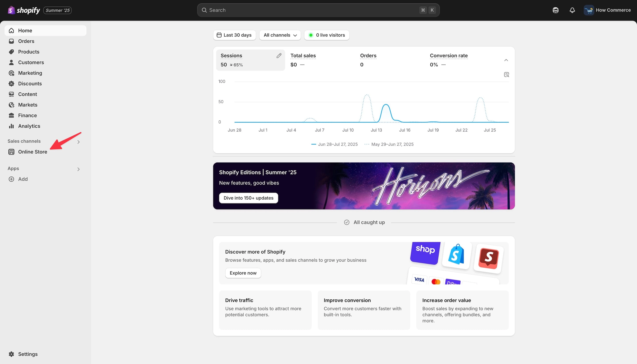Click the Online Store storefront icon
The height and width of the screenshot is (364, 637).
click(x=11, y=152)
